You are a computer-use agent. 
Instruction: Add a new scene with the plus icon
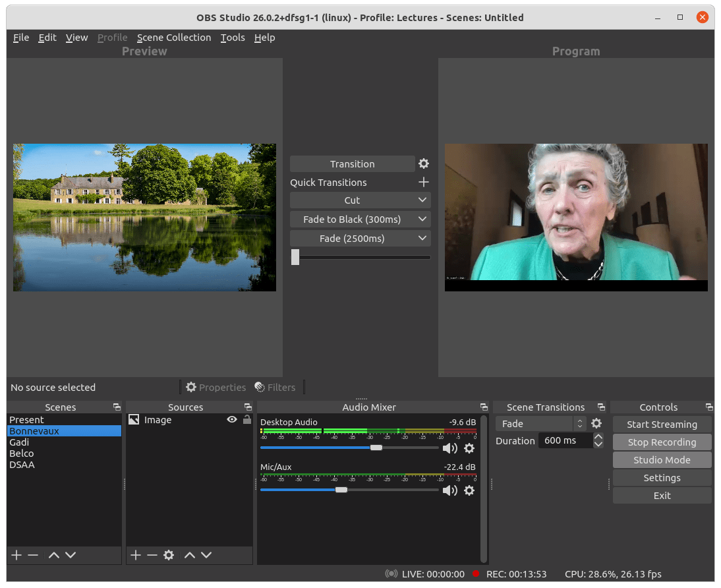[x=16, y=555]
